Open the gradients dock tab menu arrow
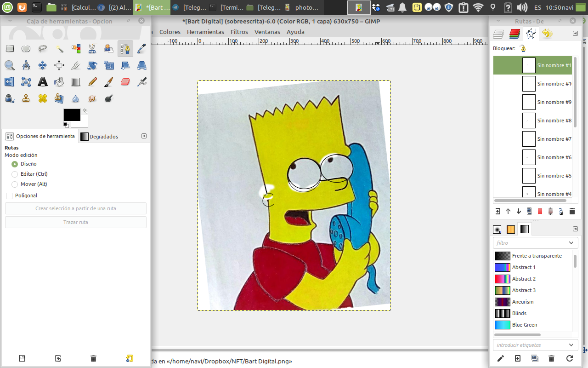The width and height of the screenshot is (588, 368). (575, 229)
